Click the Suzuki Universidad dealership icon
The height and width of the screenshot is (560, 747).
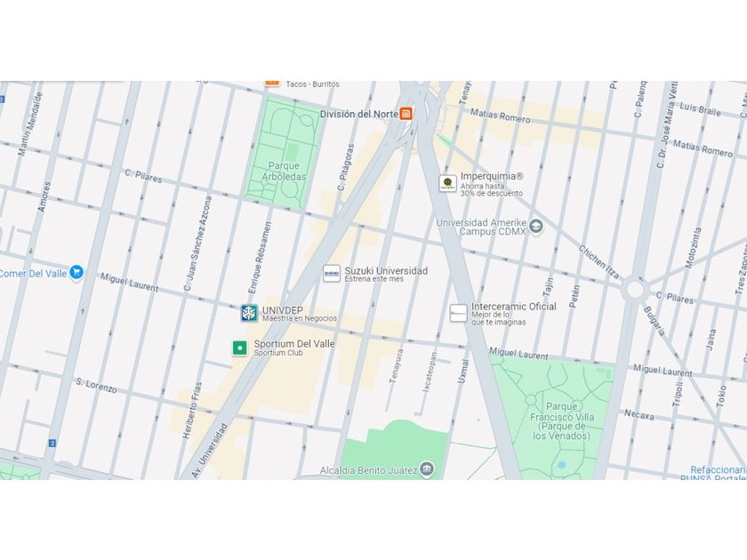pyautogui.click(x=332, y=274)
